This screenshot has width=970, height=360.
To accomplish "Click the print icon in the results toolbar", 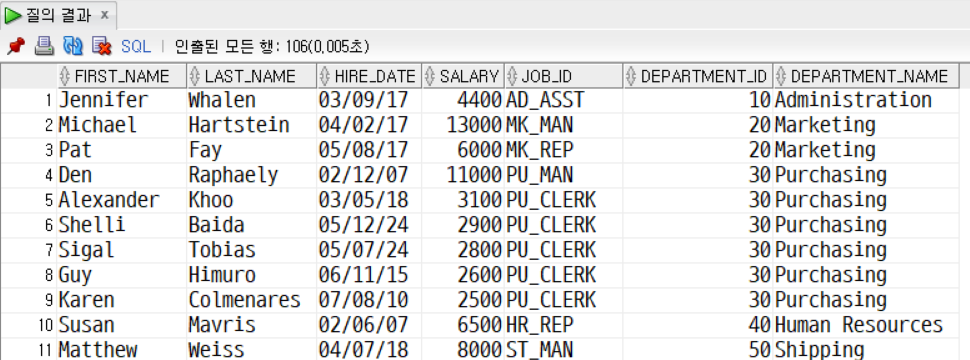I will click(44, 45).
